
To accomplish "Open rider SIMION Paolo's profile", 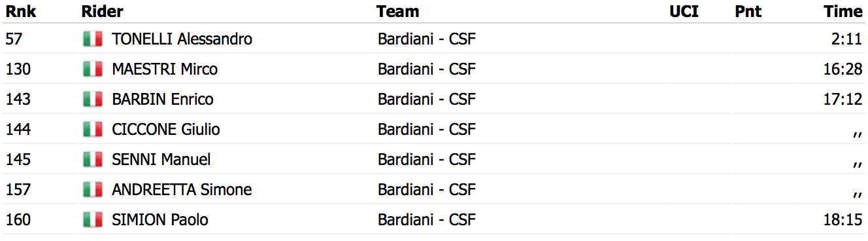I will [x=160, y=220].
